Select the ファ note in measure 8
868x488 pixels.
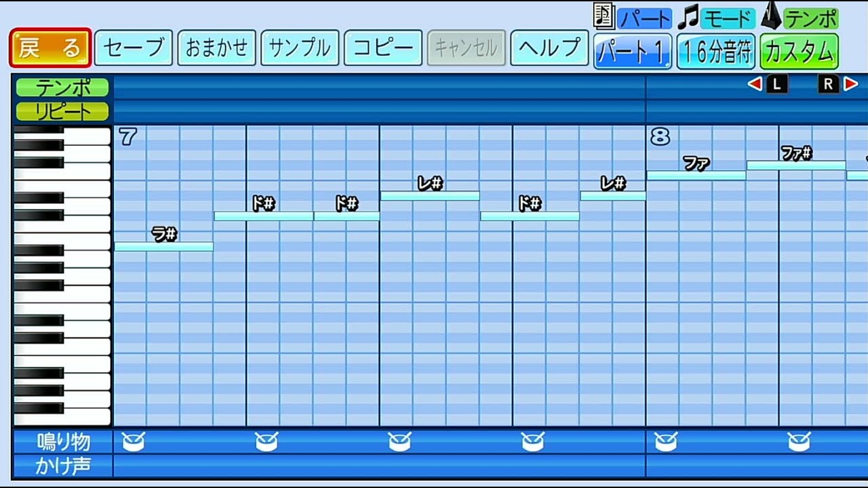696,176
